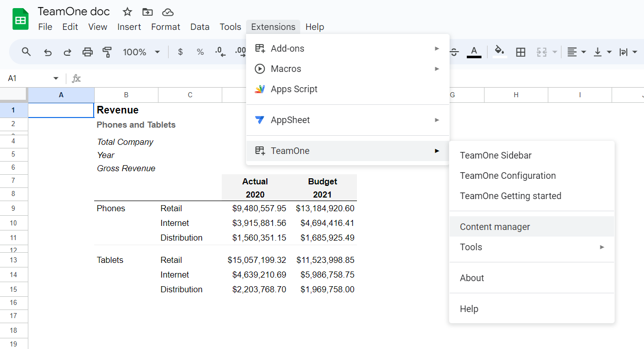Viewport: 644px width, 349px height.
Task: Open the vertical align dropdown
Action: (x=602, y=52)
